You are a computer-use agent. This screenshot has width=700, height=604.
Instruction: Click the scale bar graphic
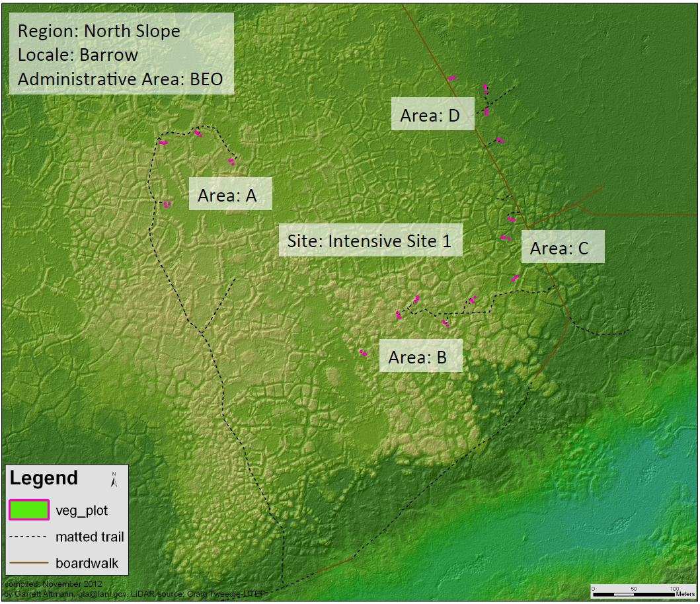coord(634,593)
